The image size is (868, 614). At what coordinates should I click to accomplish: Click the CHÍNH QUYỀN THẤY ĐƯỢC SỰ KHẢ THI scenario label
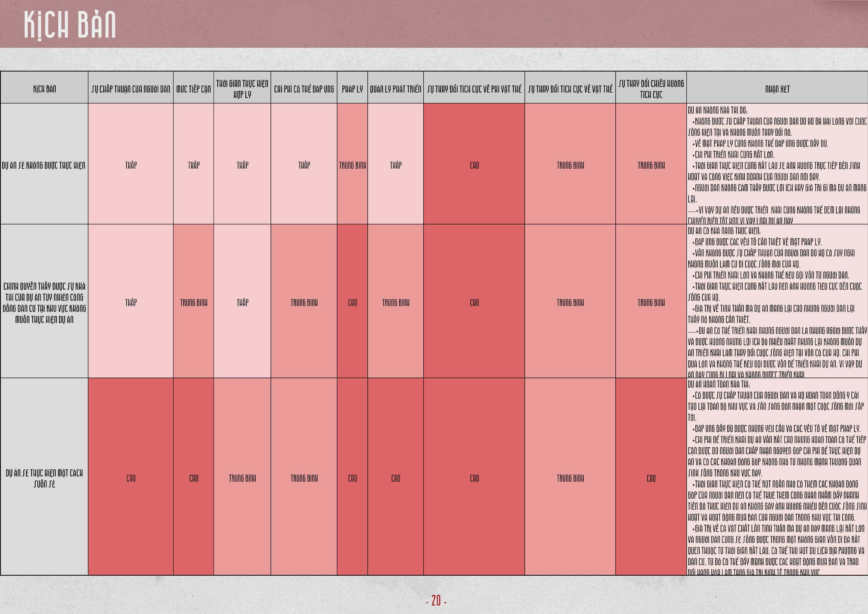(44, 302)
